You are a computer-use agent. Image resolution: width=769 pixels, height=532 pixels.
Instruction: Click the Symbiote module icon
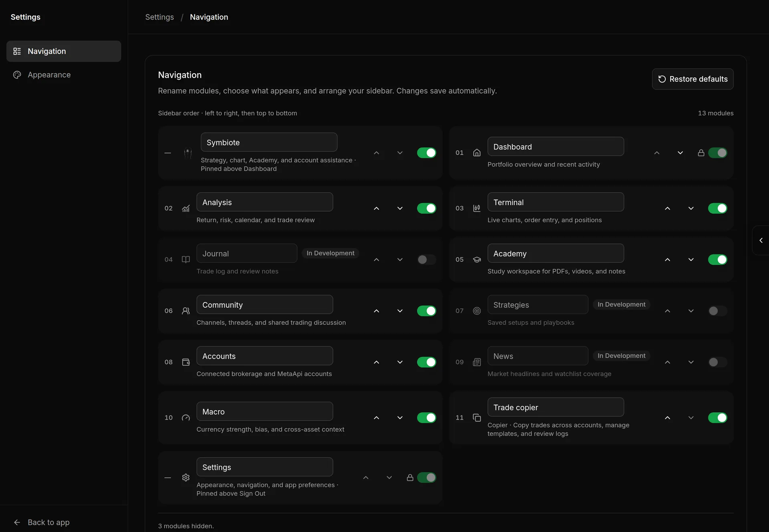(188, 153)
